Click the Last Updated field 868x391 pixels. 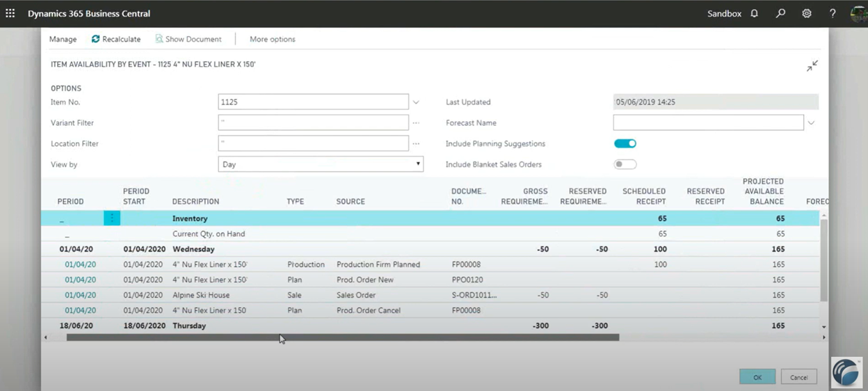point(716,102)
